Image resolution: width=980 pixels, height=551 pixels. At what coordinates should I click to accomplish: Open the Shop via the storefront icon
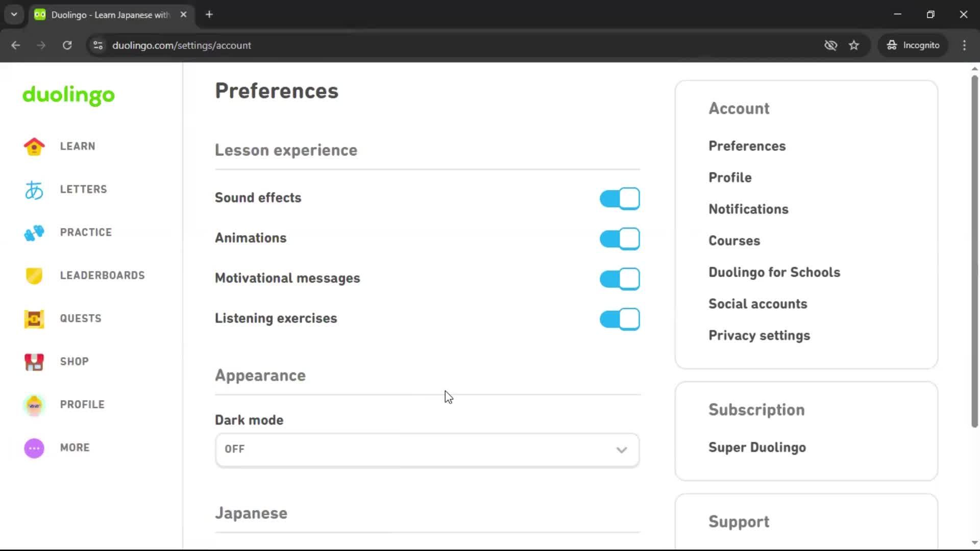coord(34,362)
